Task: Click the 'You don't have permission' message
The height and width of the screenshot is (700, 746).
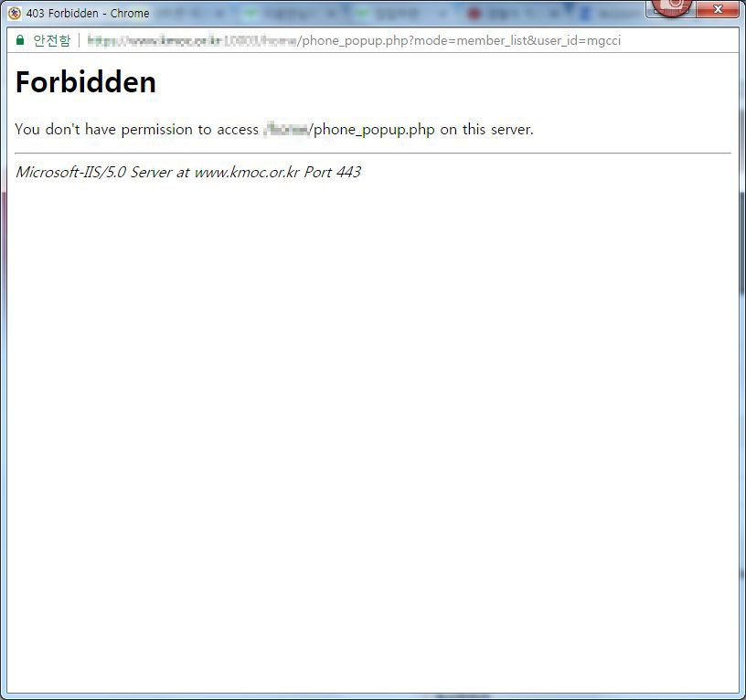Action: click(274, 130)
